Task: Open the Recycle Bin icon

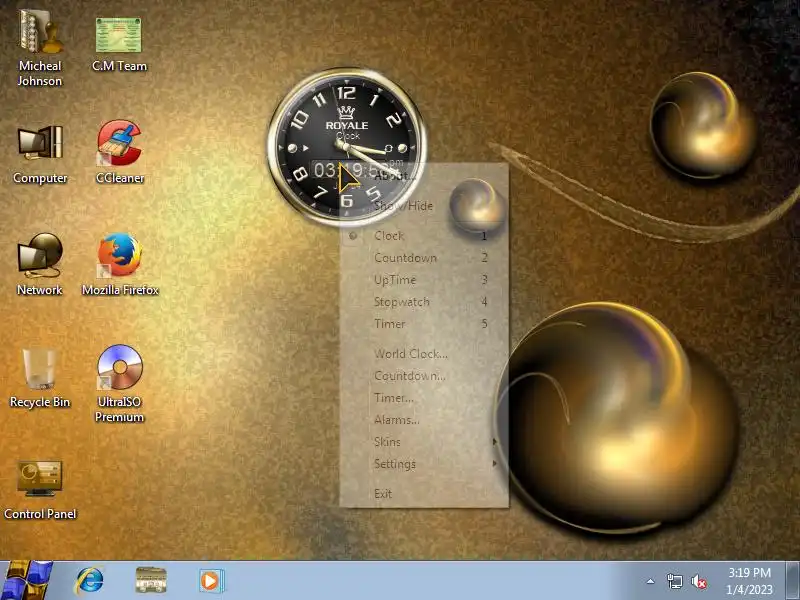Action: coord(40,378)
